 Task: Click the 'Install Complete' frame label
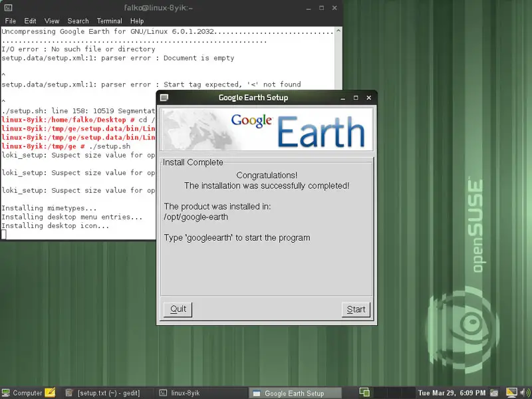pyautogui.click(x=193, y=162)
